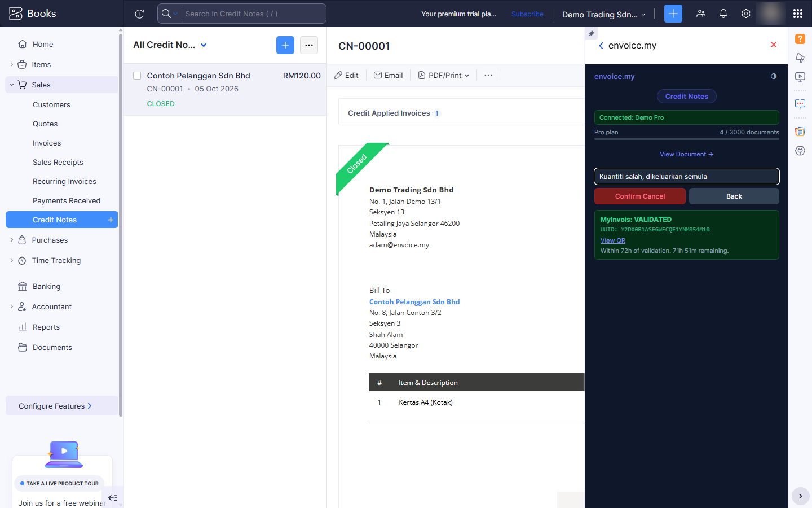Pin the envoice.my side panel
Viewport: 812px width, 508px height.
(x=591, y=33)
